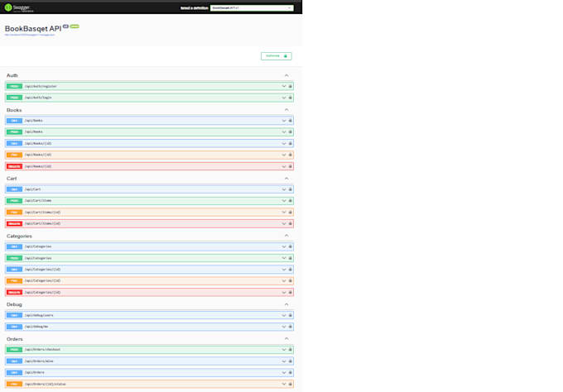Click the Cart section heading

coord(12,179)
